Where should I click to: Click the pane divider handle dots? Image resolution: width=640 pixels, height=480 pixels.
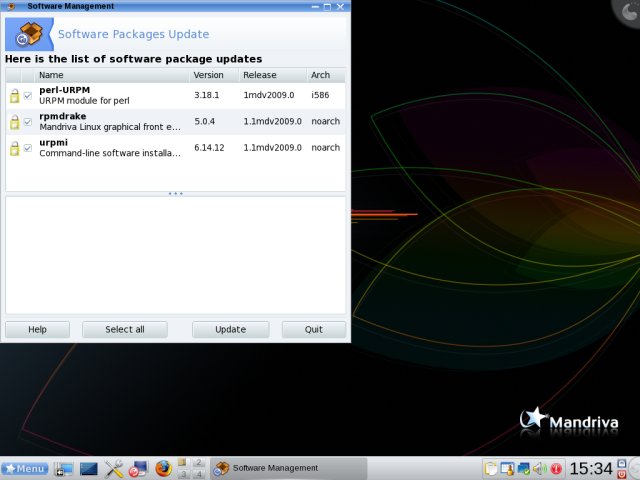[x=176, y=193]
